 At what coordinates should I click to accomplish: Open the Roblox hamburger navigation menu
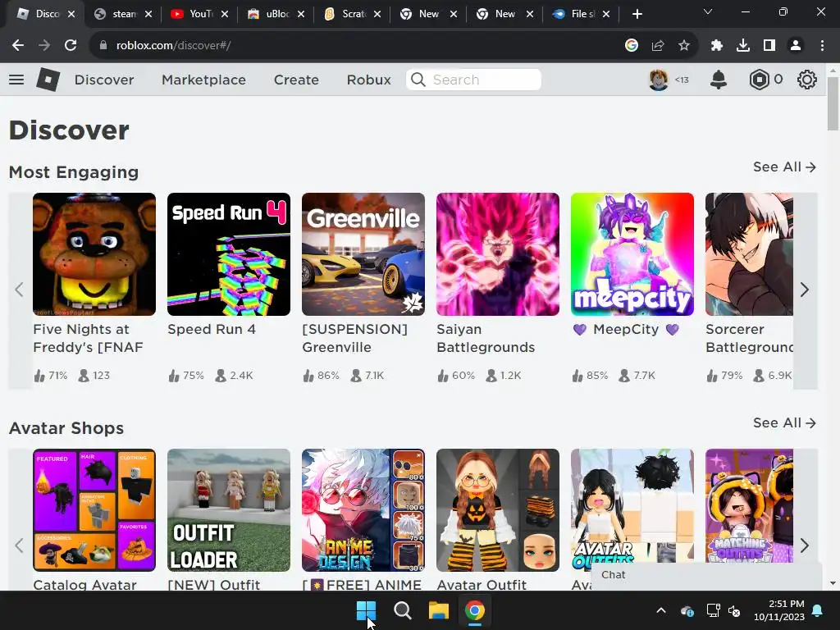(x=16, y=80)
